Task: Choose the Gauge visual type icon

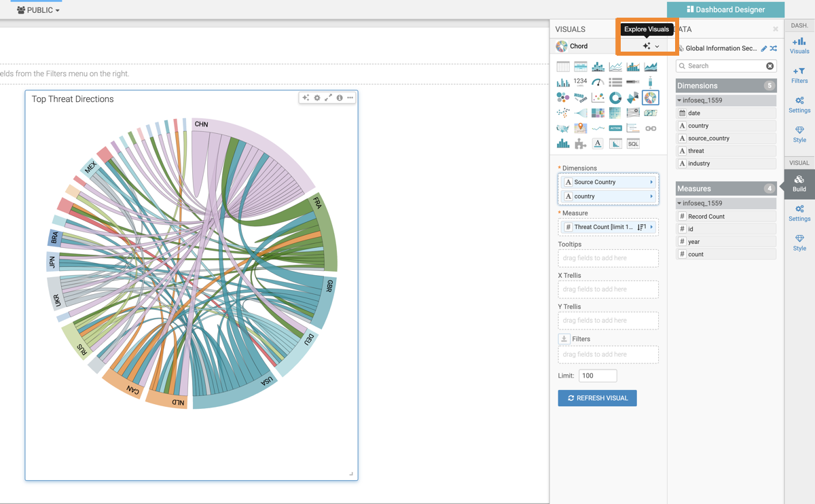Action: click(598, 82)
